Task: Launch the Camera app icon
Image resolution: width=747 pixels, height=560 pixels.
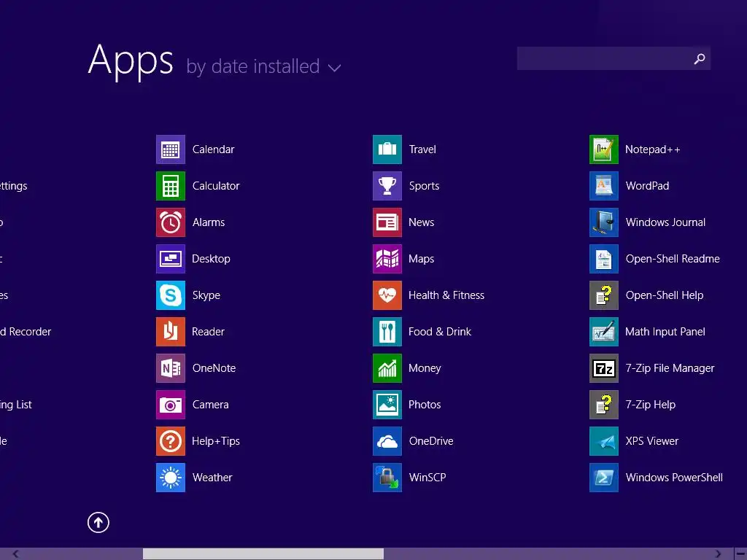Action: coord(171,405)
